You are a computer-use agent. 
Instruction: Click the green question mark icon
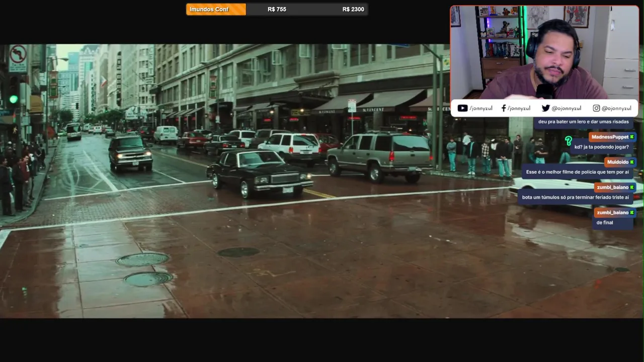568,141
